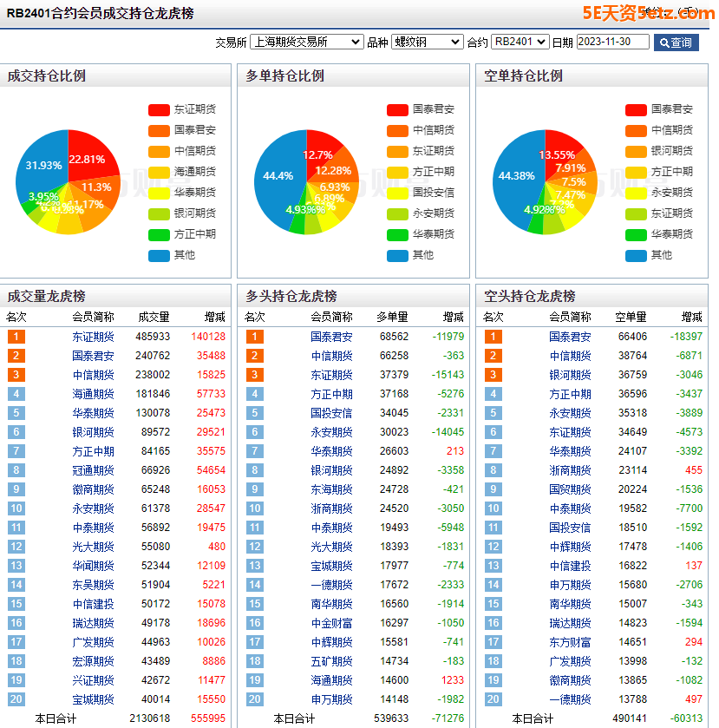Toggle 华泰期货 green legend swatch in 多单持仓比例
This screenshot has width=719, height=728.
(397, 235)
